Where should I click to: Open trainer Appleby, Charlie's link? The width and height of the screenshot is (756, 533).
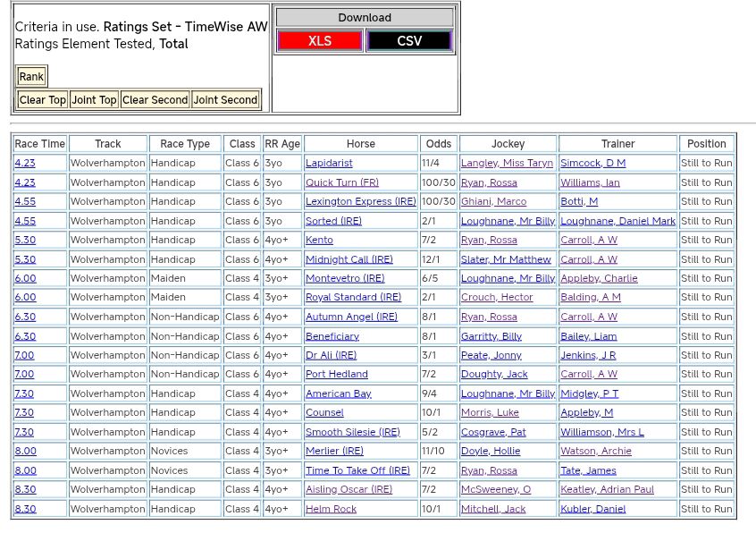coord(599,279)
